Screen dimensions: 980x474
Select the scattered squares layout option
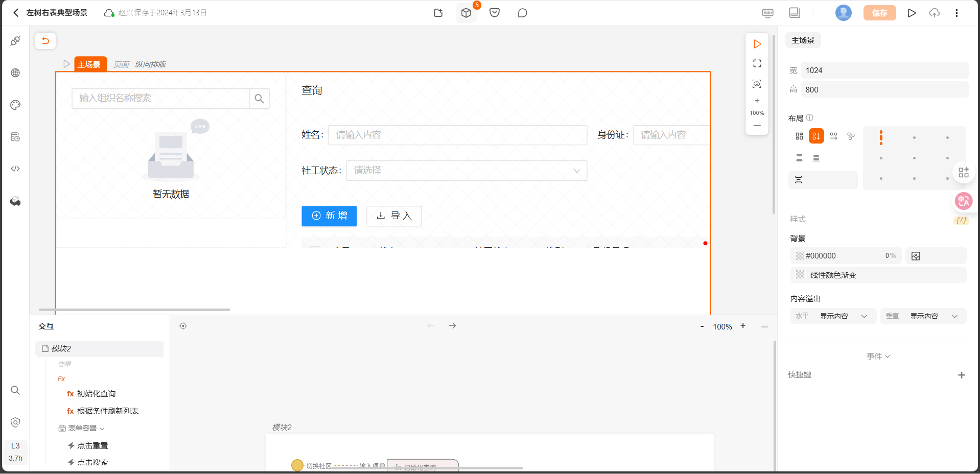pyautogui.click(x=851, y=136)
